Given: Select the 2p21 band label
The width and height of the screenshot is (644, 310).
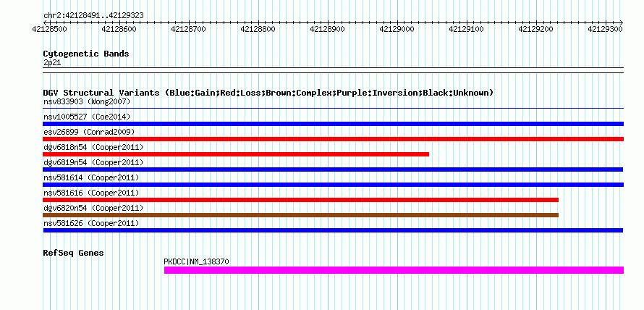Looking at the screenshot, I should (52, 62).
